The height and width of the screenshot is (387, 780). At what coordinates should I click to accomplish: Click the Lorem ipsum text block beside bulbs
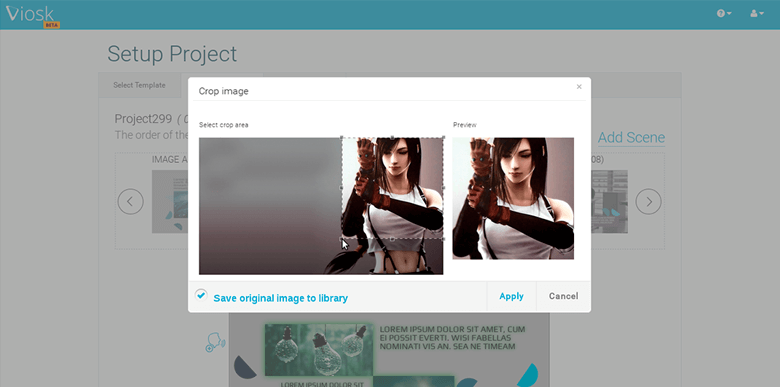(x=452, y=338)
